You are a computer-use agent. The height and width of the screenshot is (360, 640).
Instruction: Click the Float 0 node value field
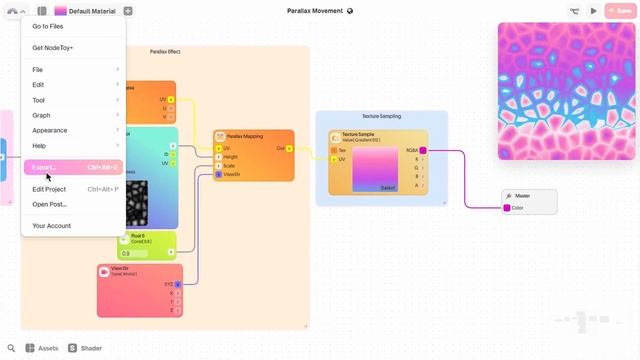[135, 253]
